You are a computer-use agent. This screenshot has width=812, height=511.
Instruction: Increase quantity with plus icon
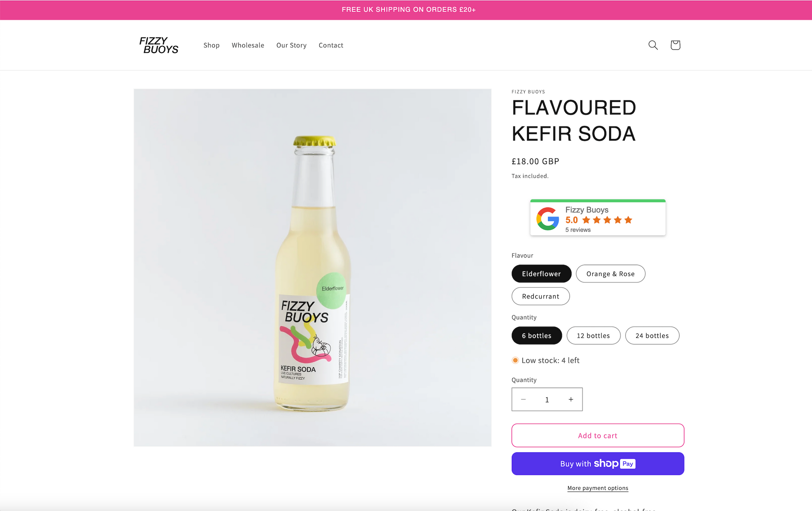(x=571, y=399)
